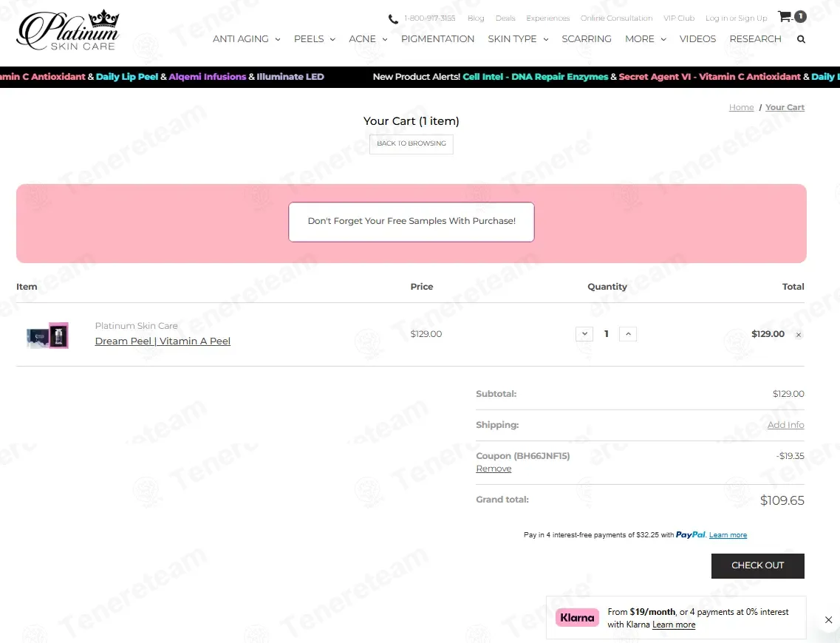
Task: Open the SCARRING menu item
Action: point(587,39)
